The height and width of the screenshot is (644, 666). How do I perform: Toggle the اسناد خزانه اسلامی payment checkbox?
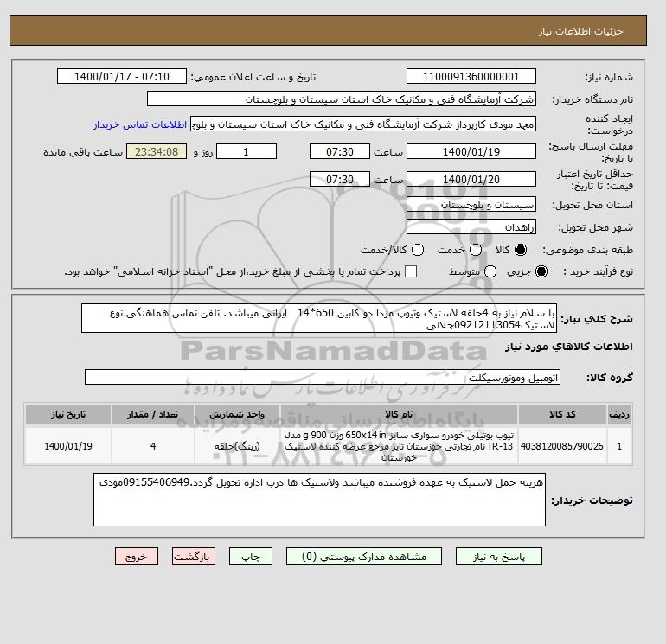coord(411,271)
